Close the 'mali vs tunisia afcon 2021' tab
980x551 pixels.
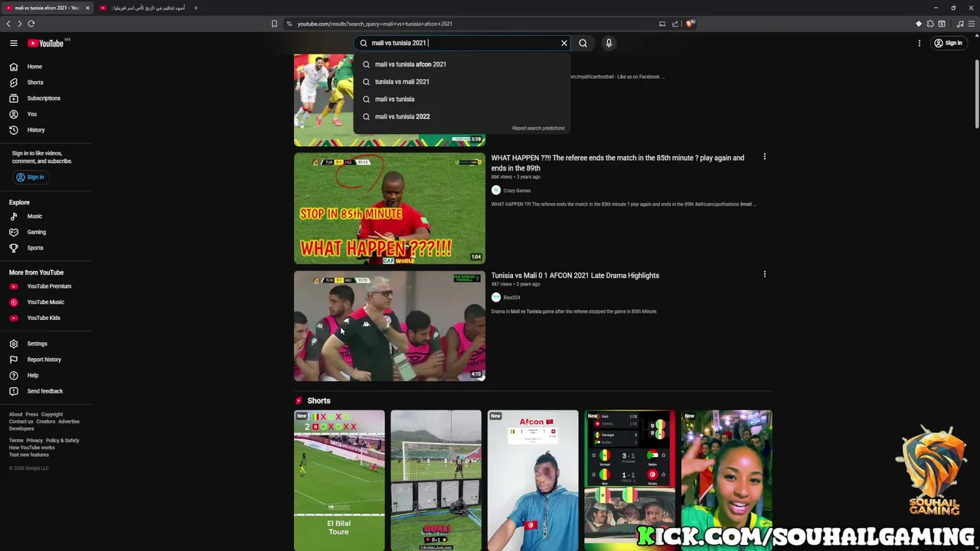[x=87, y=8]
